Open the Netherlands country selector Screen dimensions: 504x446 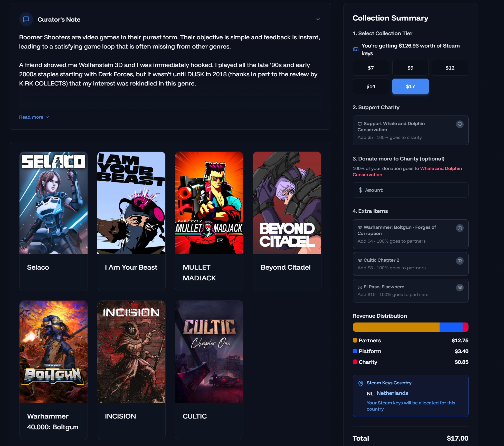392,393
